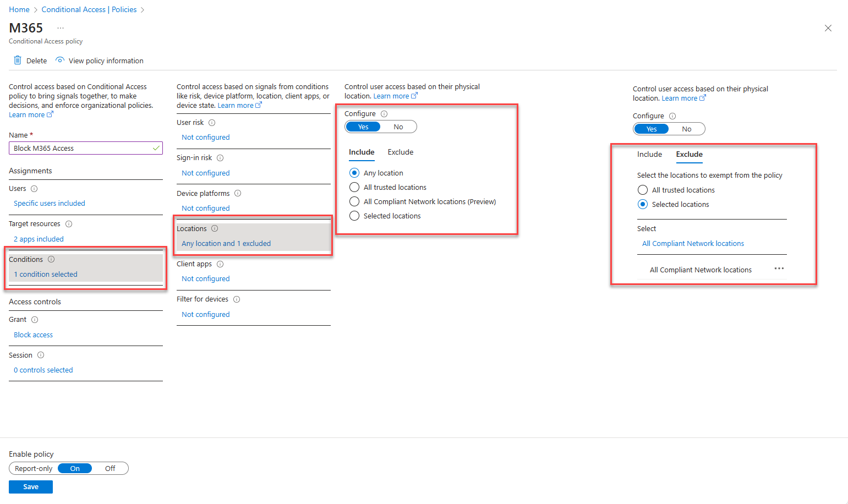Open Specific users included link
848x504 pixels.
pyautogui.click(x=50, y=204)
